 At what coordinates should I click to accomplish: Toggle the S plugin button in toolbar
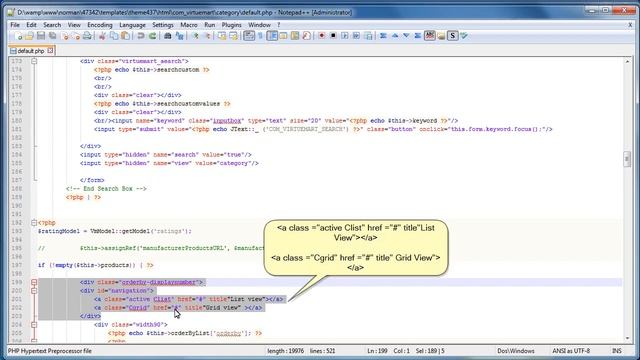click(x=452, y=36)
